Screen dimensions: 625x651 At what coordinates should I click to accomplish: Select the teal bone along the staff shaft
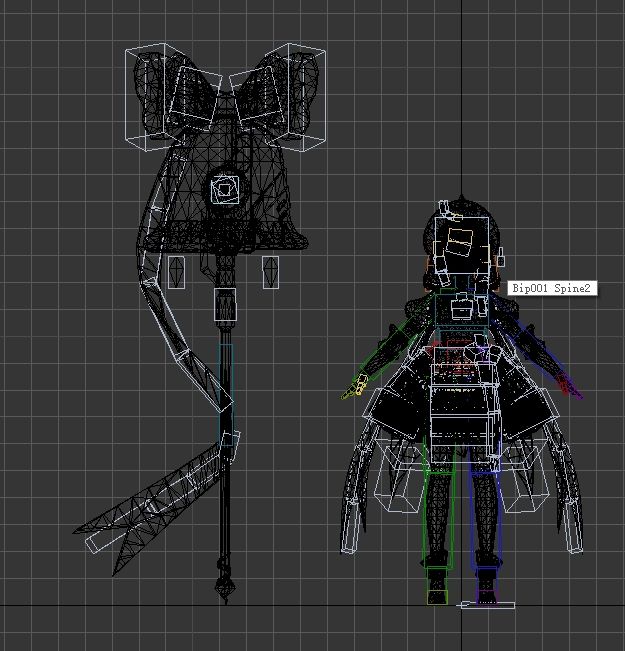click(x=226, y=394)
